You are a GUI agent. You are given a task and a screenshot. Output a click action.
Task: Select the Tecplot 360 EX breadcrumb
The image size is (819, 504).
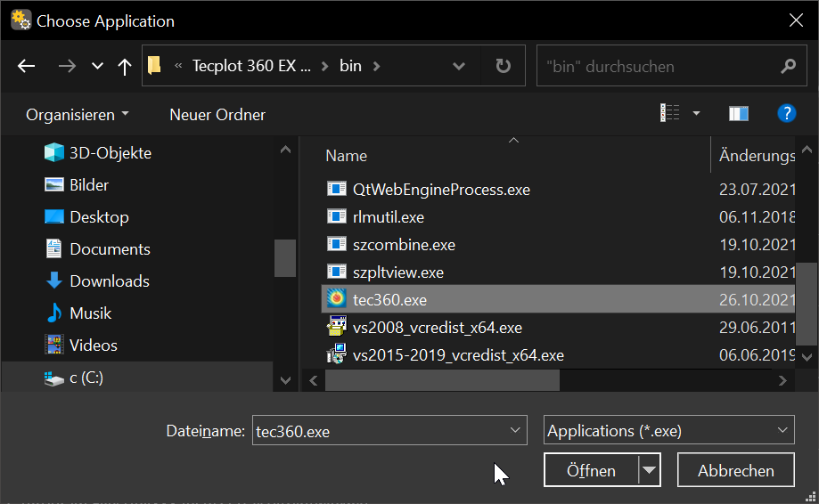(x=251, y=66)
